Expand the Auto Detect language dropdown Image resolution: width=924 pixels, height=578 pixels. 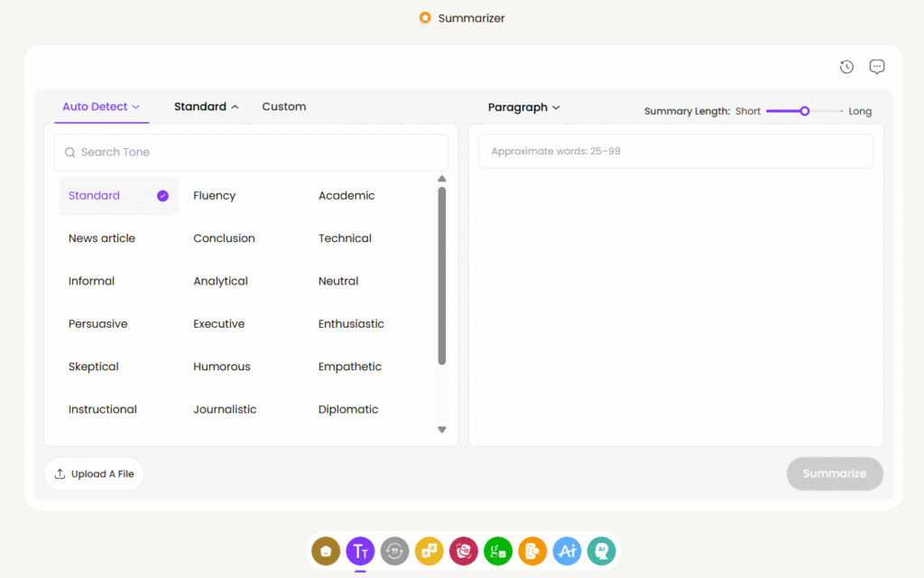pos(101,107)
